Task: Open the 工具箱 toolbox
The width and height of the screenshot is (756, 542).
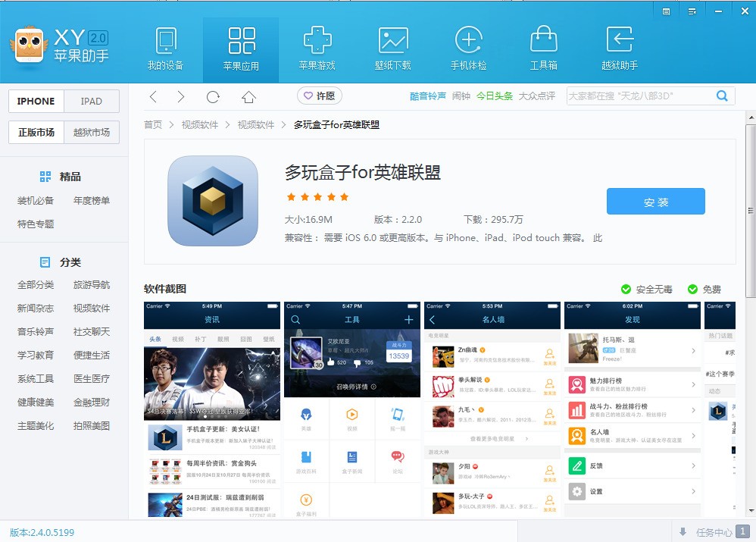Action: click(543, 49)
